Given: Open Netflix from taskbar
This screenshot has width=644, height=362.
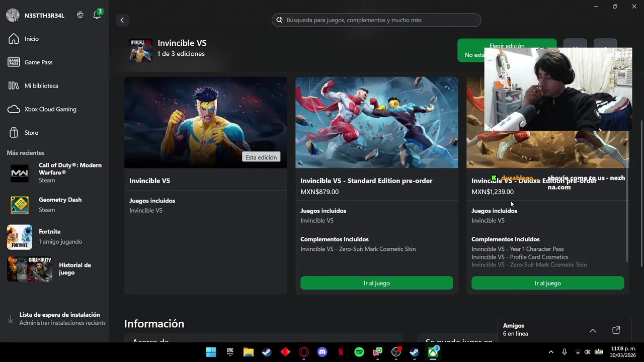Looking at the screenshot, I should click(341, 352).
